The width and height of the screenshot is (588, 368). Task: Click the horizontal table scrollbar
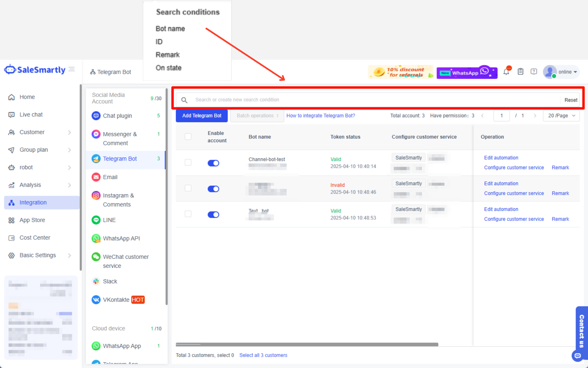(x=307, y=344)
